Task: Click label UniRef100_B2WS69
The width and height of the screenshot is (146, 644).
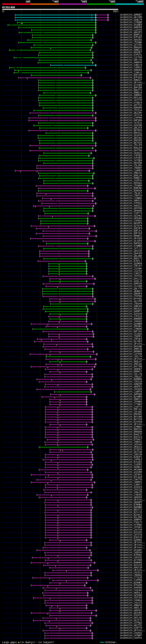Action: pos(131,191)
